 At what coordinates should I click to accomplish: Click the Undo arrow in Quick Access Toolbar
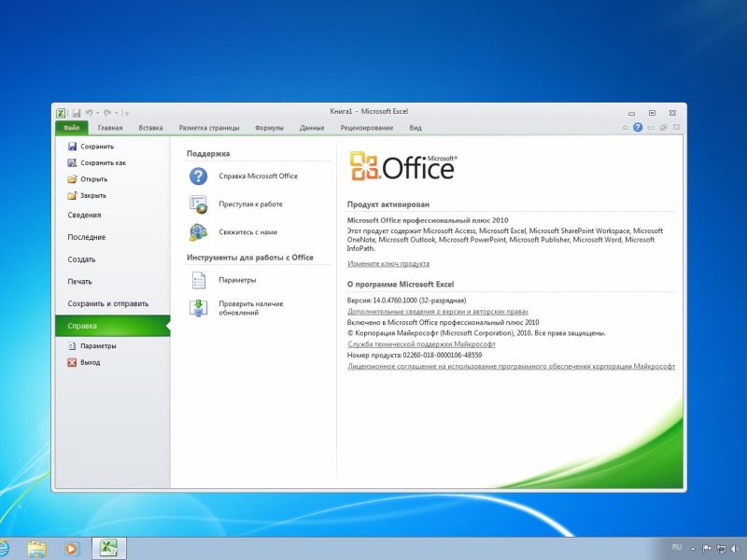point(89,113)
